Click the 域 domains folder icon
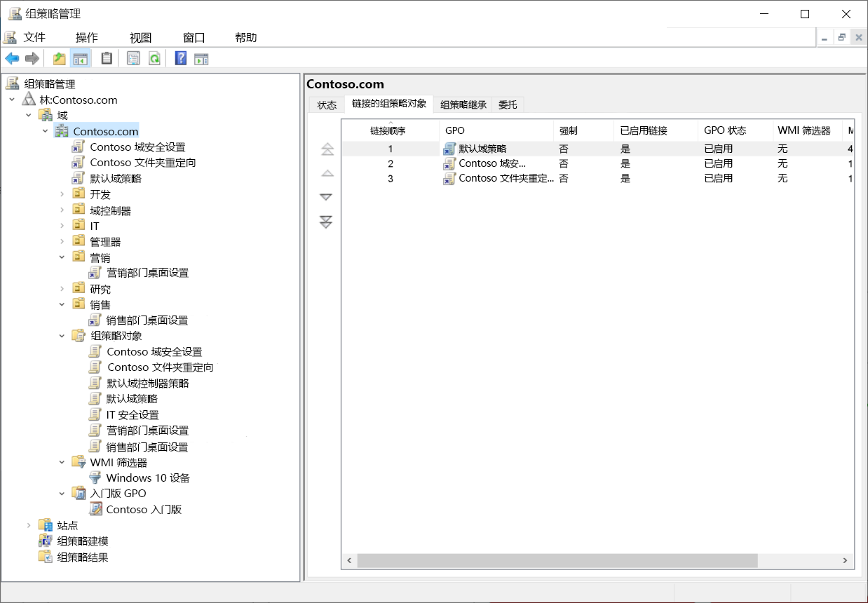The height and width of the screenshot is (603, 868). point(46,115)
